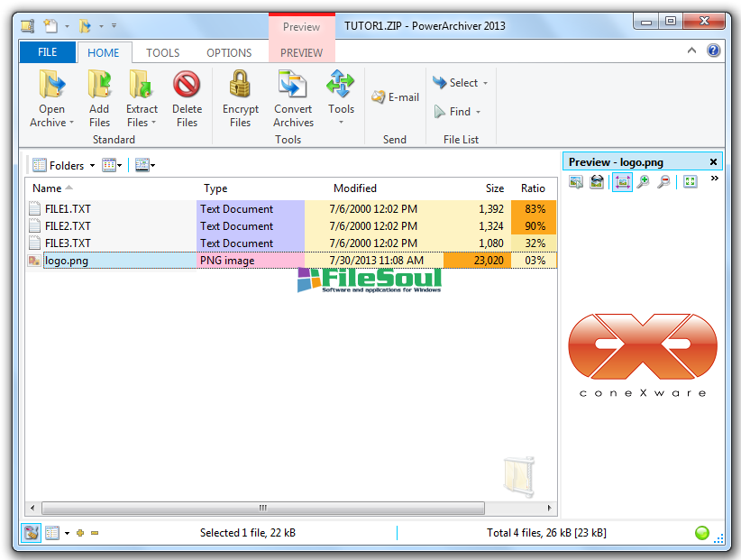The width and height of the screenshot is (741, 560).
Task: Switch to the PREVIEW tab
Action: pos(301,52)
